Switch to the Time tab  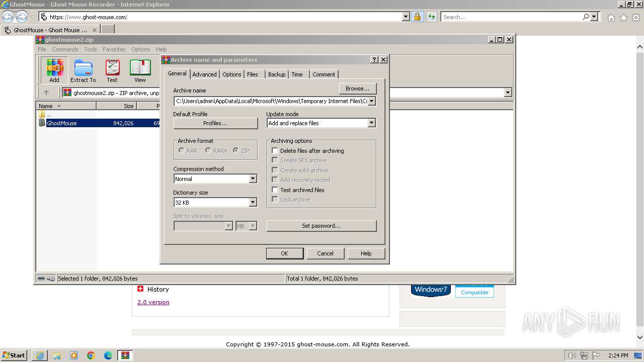click(297, 74)
